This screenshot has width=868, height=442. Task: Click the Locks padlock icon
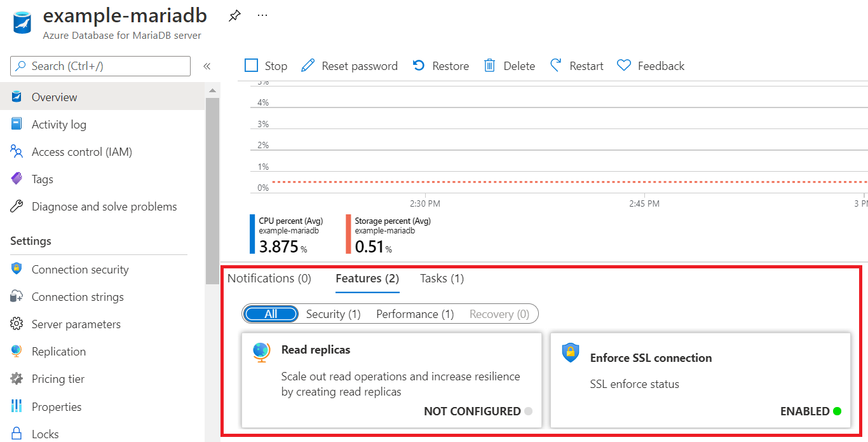pyautogui.click(x=17, y=434)
